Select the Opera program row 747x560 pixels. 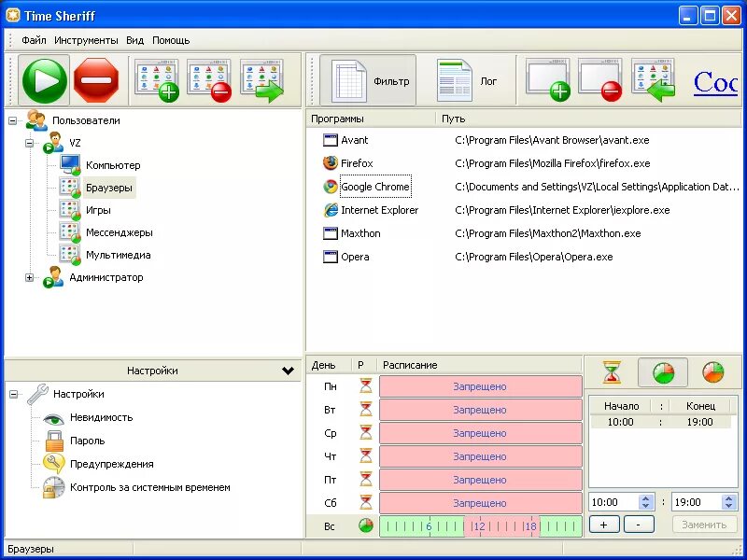coord(524,257)
